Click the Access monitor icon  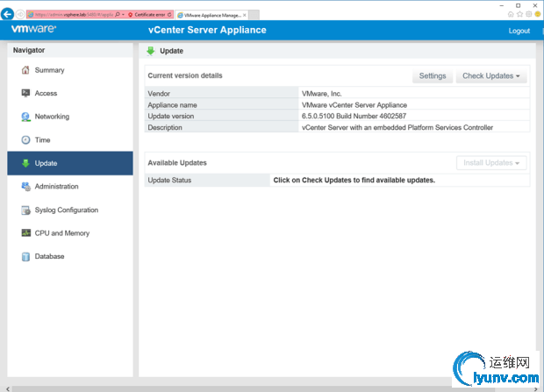tap(25, 93)
